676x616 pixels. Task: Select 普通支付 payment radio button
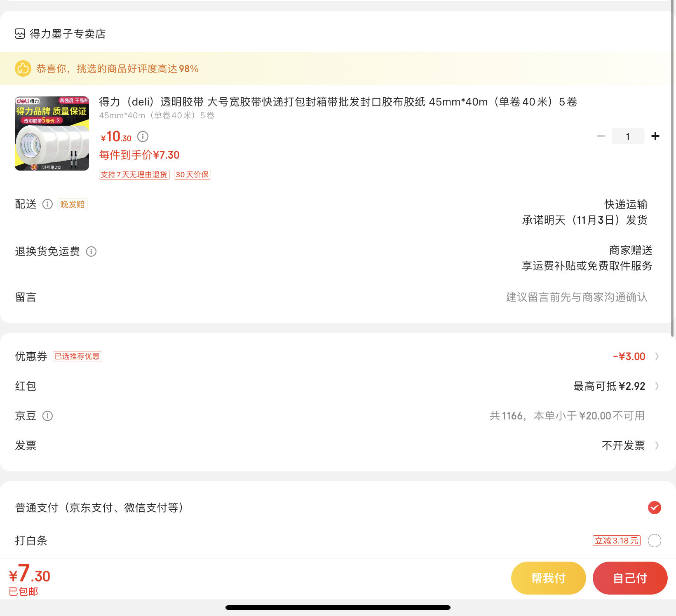655,508
